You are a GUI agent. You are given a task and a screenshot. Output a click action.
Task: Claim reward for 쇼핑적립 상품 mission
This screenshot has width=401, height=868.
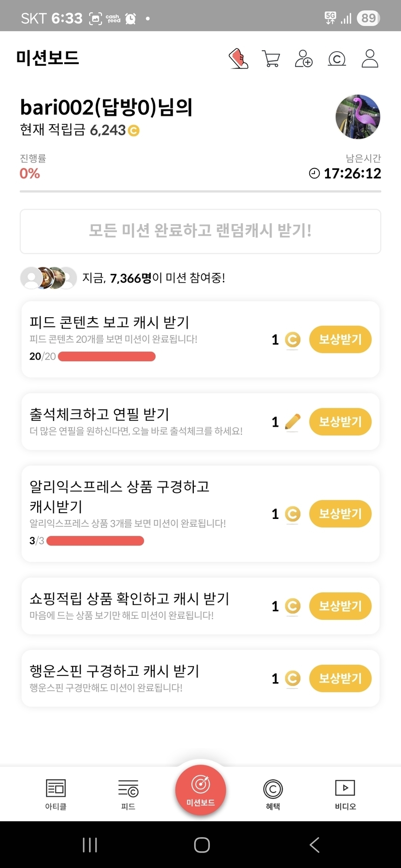(340, 606)
